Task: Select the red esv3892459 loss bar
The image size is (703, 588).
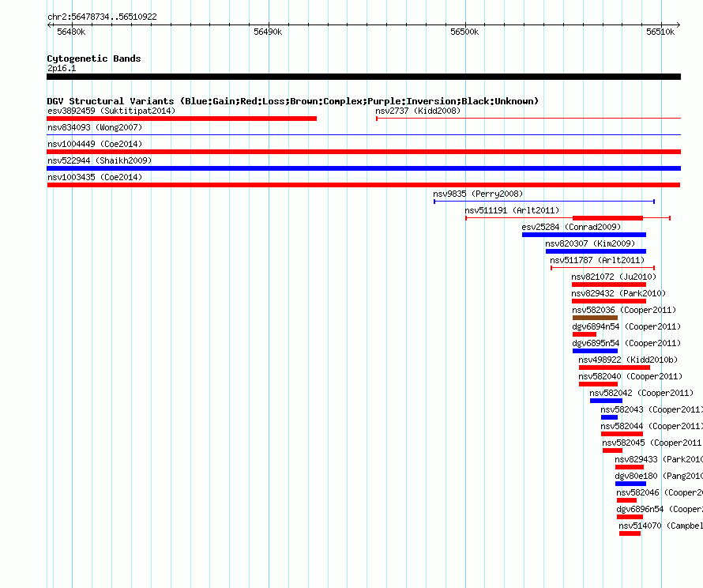Action: point(182,119)
